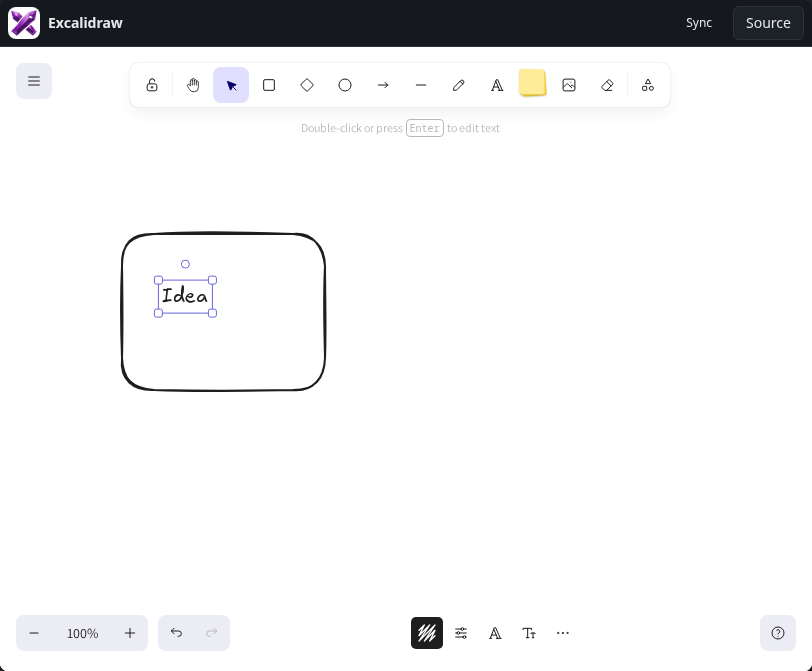Viewport: 812px width, 671px height.
Task: Click the Redo arrow
Action: click(x=211, y=633)
